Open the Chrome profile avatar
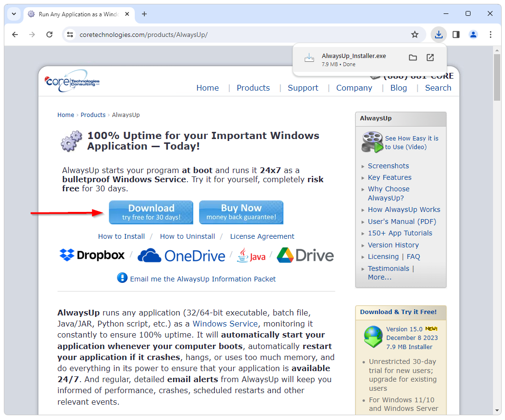 pyautogui.click(x=473, y=35)
